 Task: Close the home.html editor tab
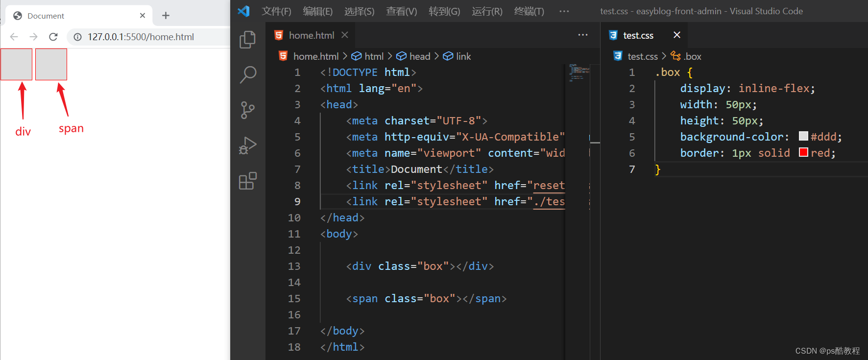coord(345,35)
